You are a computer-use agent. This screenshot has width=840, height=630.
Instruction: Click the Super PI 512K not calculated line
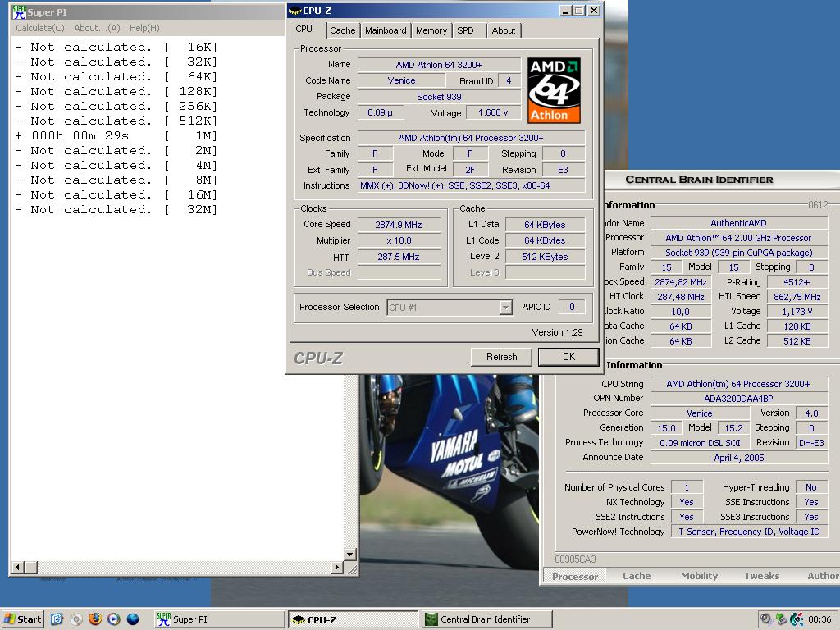pos(116,121)
